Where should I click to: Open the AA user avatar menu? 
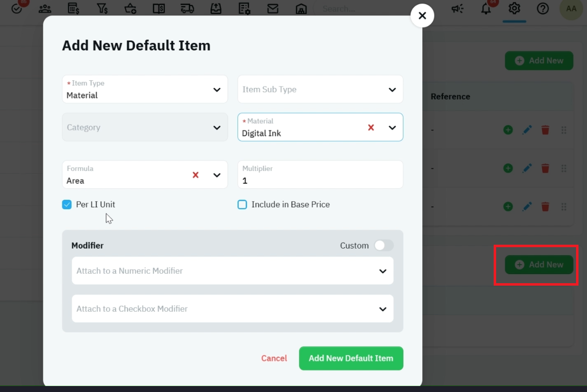click(x=571, y=8)
